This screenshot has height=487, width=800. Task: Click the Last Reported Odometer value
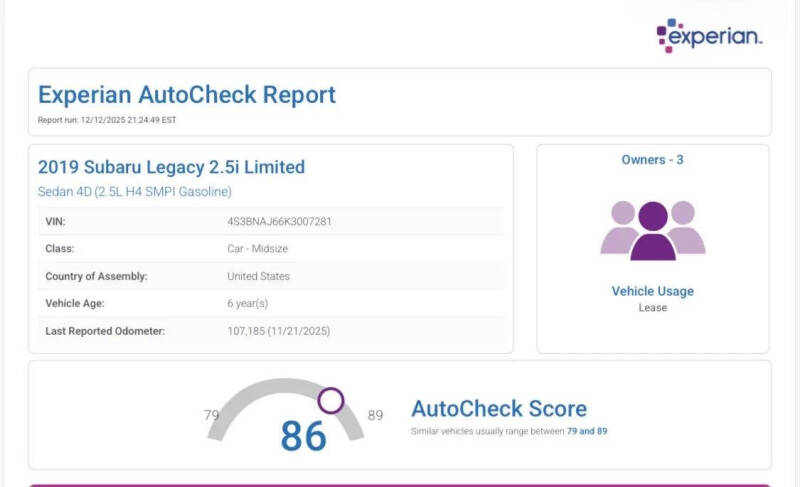pos(278,330)
